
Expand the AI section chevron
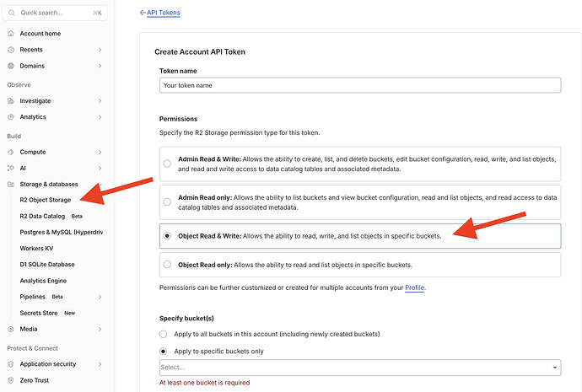[100, 168]
